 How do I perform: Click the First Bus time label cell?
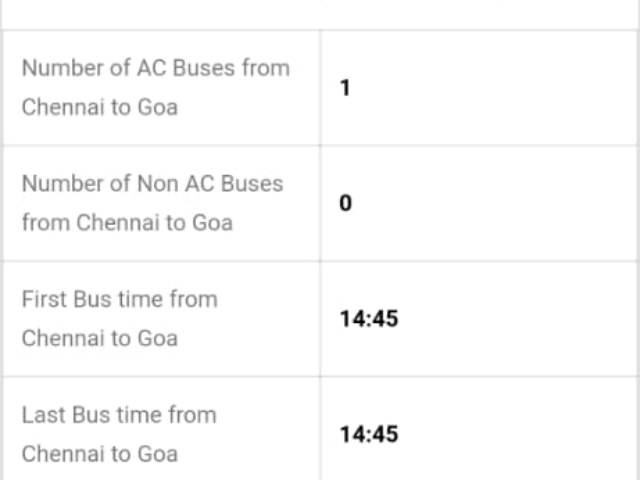pos(160,318)
